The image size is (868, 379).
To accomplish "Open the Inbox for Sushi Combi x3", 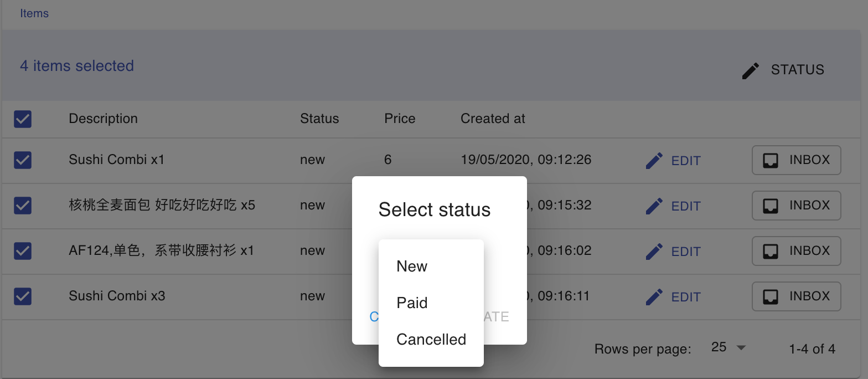I will tap(796, 296).
